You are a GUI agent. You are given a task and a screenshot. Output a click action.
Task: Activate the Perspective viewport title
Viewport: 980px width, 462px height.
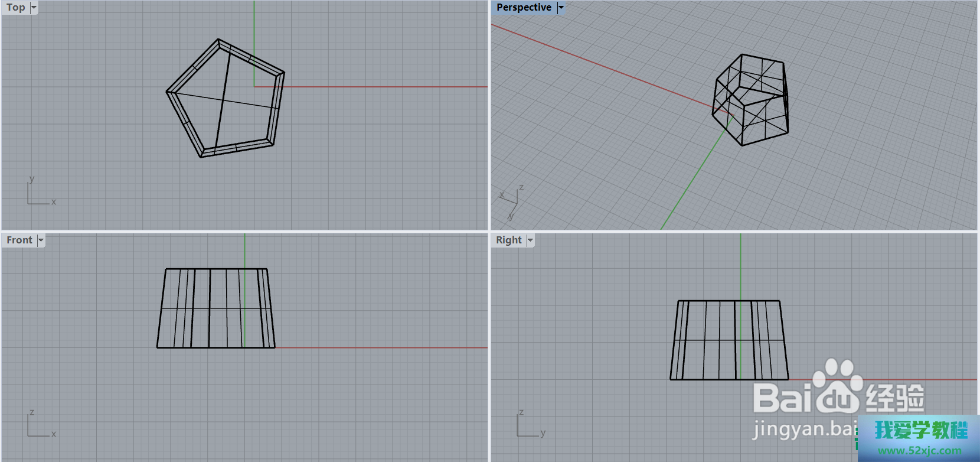pyautogui.click(x=524, y=8)
